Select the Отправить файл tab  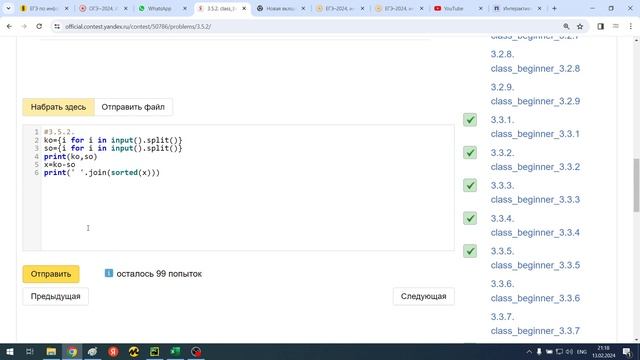pos(133,107)
